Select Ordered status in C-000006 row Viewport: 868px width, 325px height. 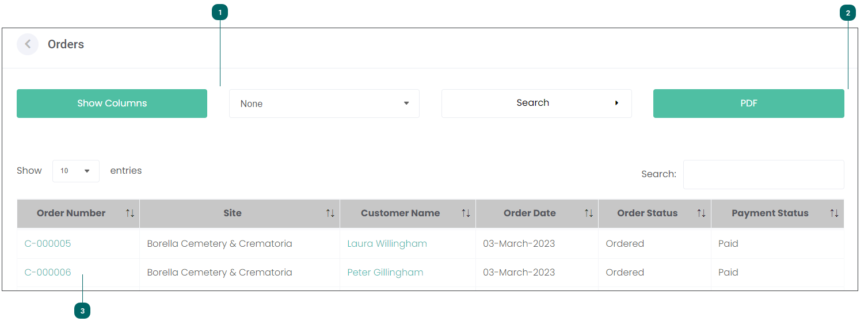click(x=625, y=273)
